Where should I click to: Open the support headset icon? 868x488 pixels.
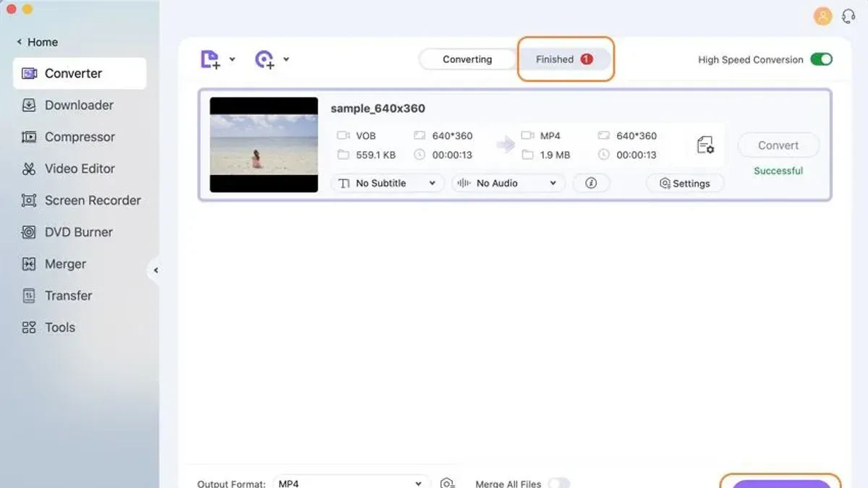(848, 16)
